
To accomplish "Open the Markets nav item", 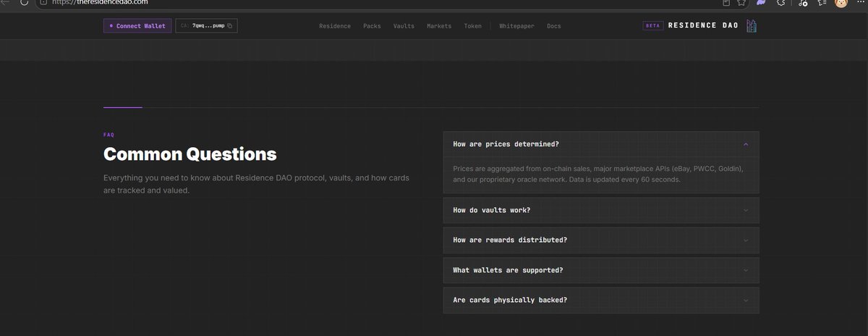I will [x=439, y=26].
